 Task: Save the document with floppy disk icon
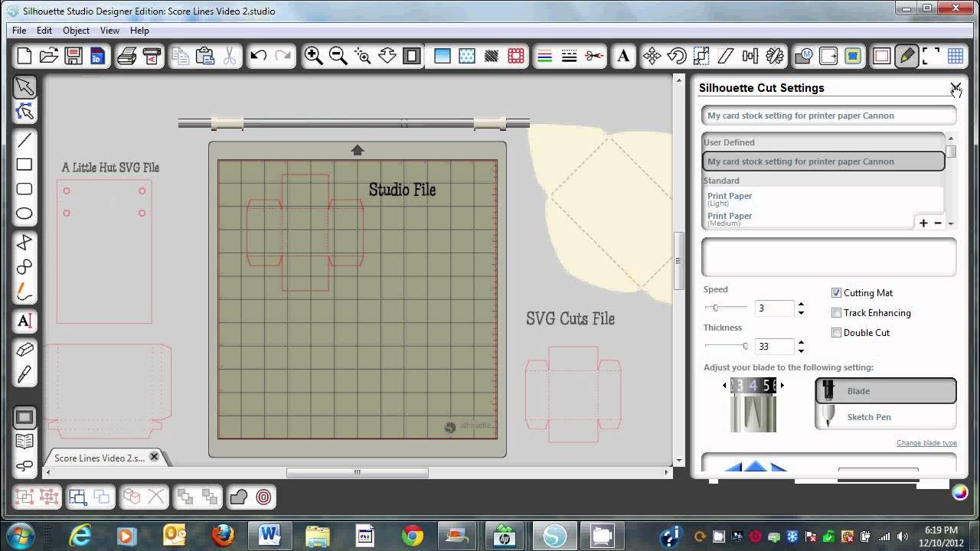pos(73,56)
